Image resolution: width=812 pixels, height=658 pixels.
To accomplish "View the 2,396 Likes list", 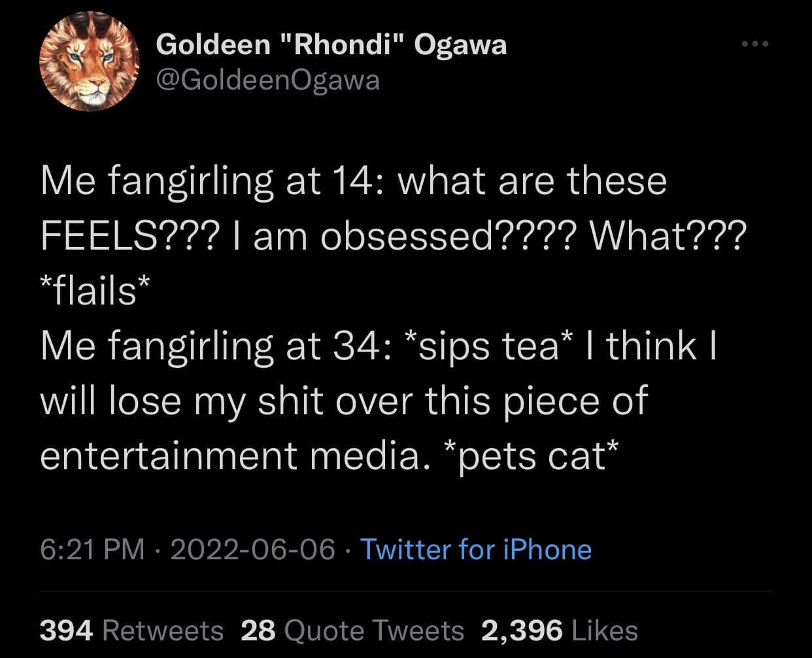I will tap(559, 630).
